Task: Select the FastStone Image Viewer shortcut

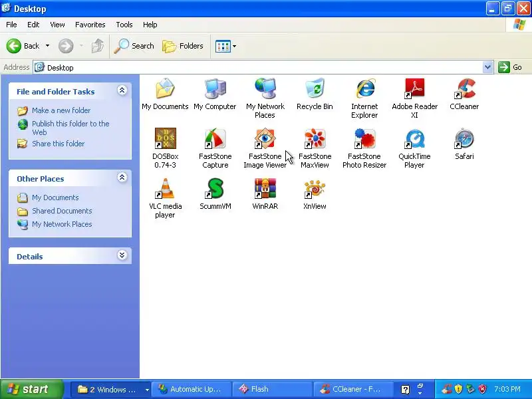Action: (265, 148)
